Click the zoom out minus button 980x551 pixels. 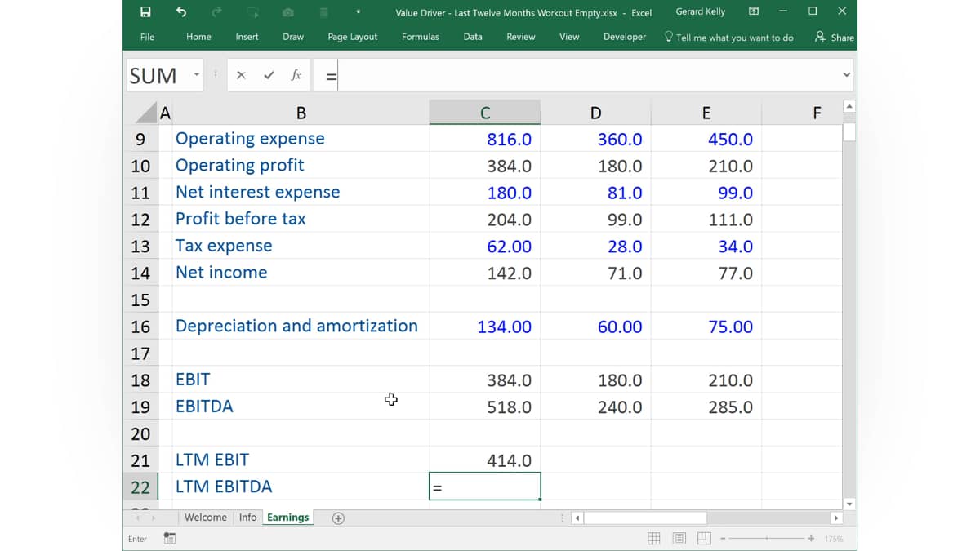(724, 539)
